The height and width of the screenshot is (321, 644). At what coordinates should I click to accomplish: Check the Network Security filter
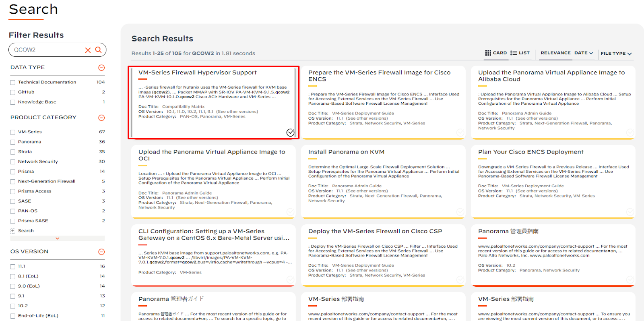(12, 162)
